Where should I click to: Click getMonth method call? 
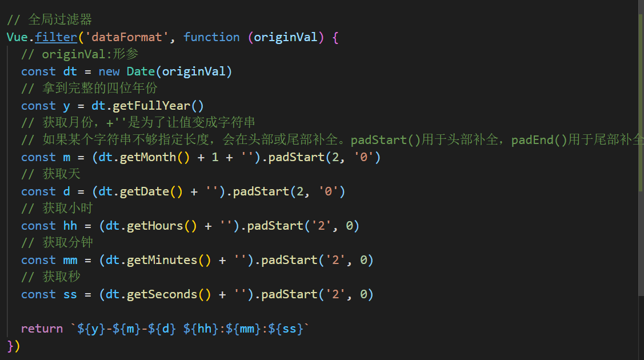[148, 157]
